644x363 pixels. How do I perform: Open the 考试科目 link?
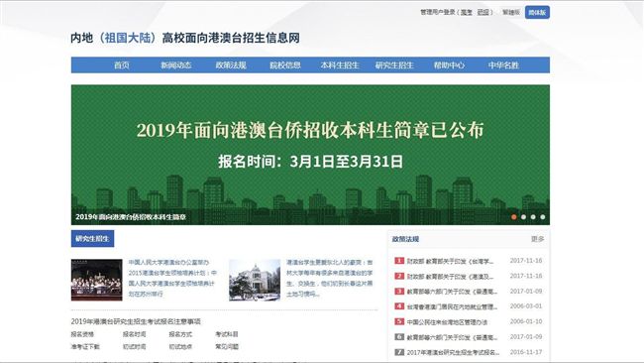tap(227, 334)
